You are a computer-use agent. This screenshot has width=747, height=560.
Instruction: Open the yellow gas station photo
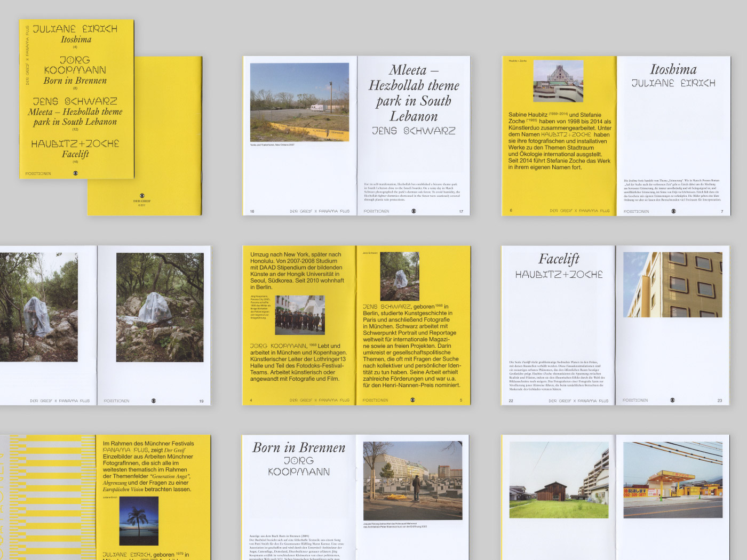(x=672, y=479)
